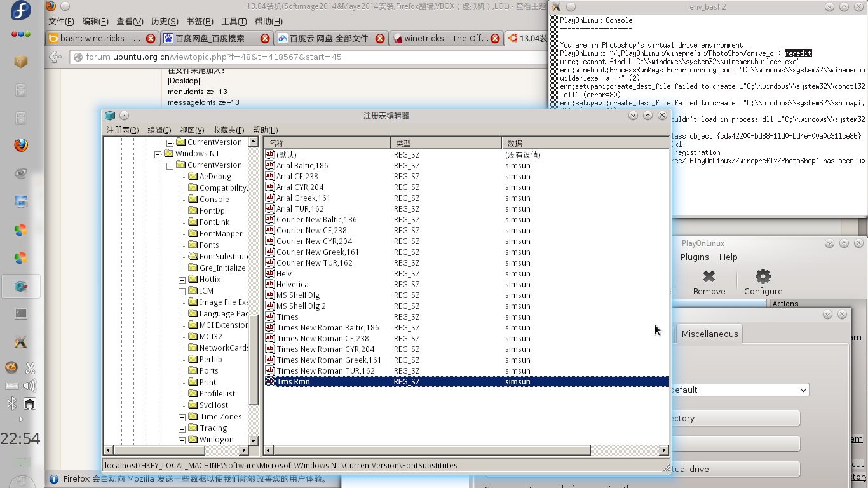Click the Bluetooth tray icon
The image size is (868, 488).
[11, 403]
